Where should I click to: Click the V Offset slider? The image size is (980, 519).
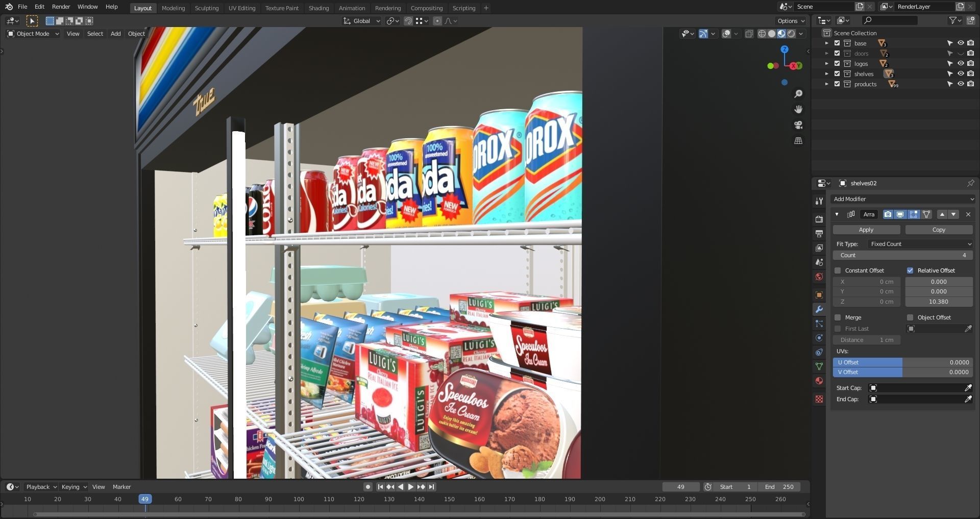(x=903, y=372)
